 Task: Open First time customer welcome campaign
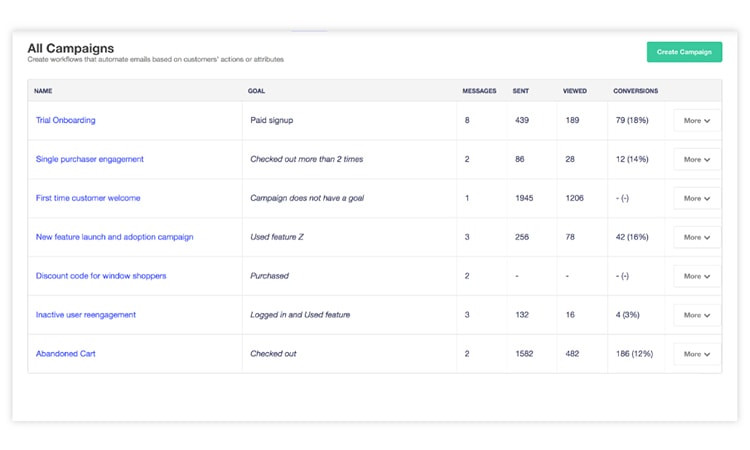(x=88, y=198)
